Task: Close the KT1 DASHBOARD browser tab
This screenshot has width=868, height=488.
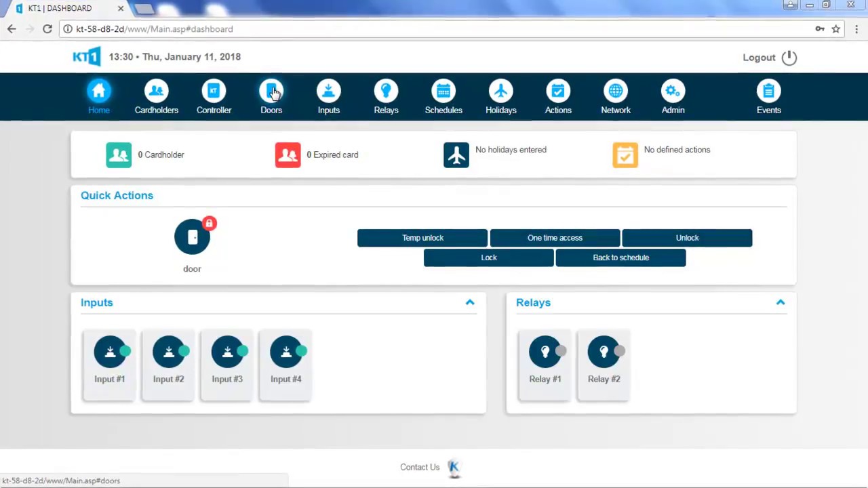Action: click(121, 8)
